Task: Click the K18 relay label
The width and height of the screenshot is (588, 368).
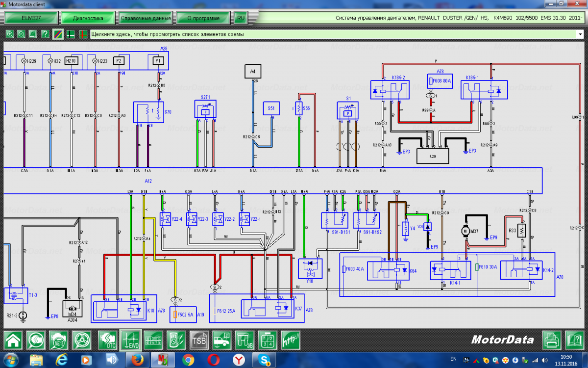Action: point(151,311)
